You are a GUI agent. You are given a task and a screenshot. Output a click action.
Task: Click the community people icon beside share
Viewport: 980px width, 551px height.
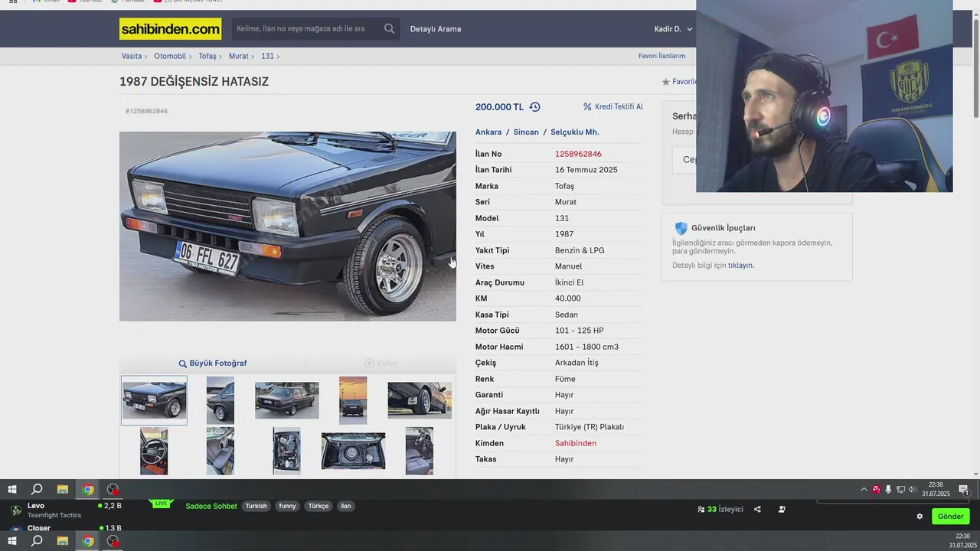click(782, 510)
